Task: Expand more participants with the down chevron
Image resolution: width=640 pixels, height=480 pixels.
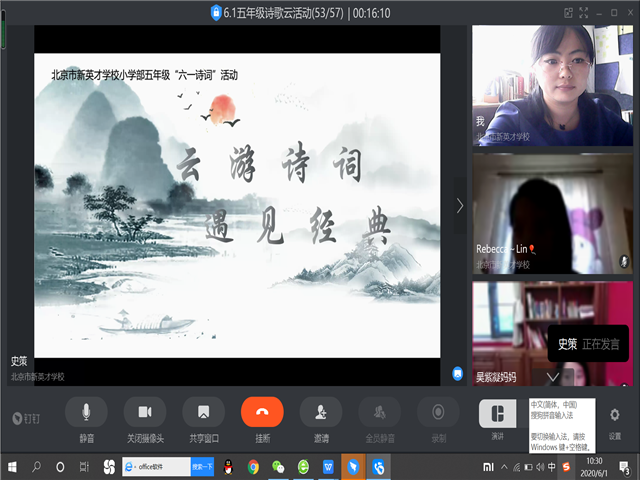Action: coord(553,377)
